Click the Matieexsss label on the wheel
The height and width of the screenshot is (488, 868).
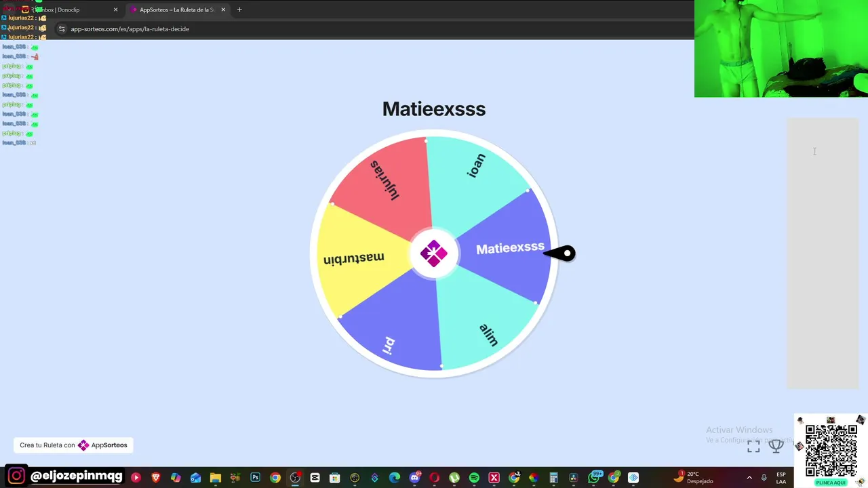[x=510, y=248]
